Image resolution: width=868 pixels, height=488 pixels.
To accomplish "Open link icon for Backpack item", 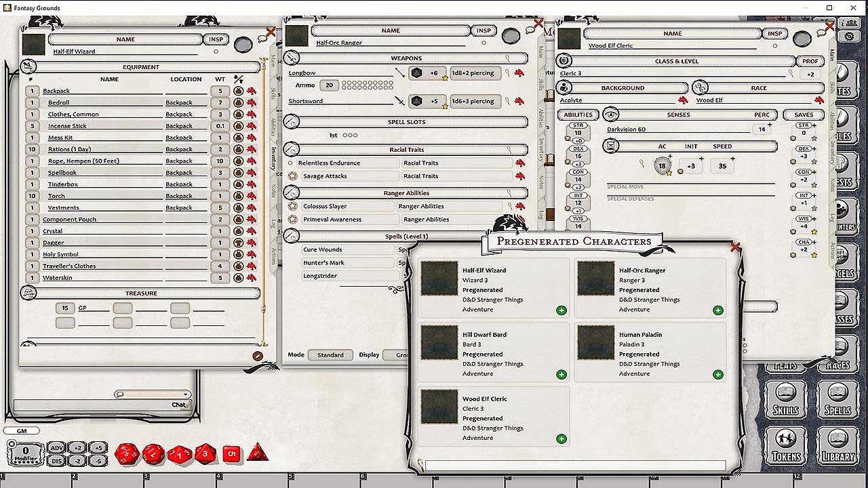I will (x=251, y=91).
